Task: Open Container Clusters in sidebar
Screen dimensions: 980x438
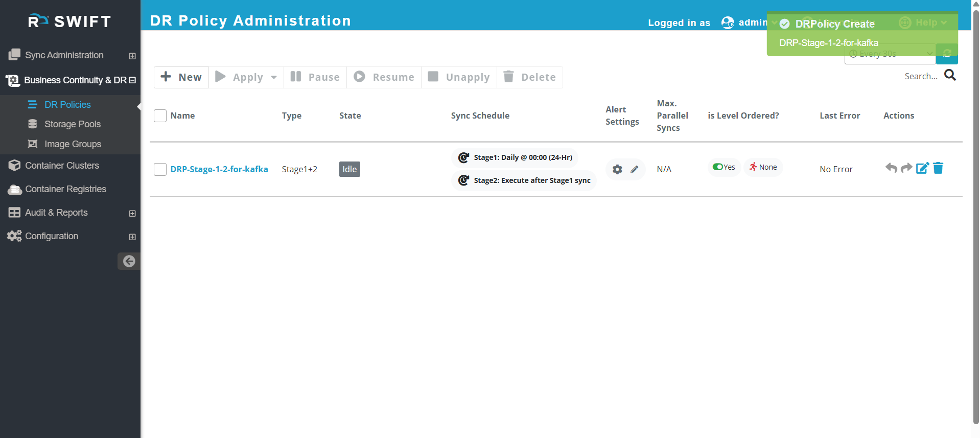Action: click(x=62, y=166)
